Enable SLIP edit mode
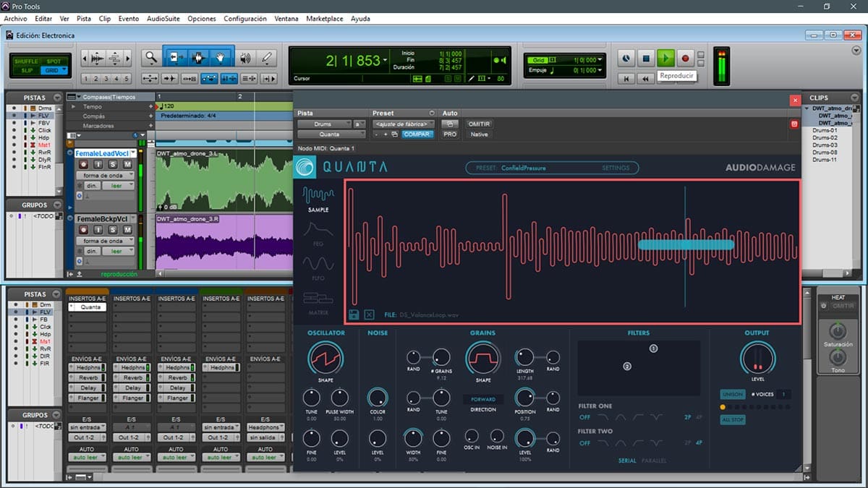Screen dimensions: 868x488 [x=26, y=70]
